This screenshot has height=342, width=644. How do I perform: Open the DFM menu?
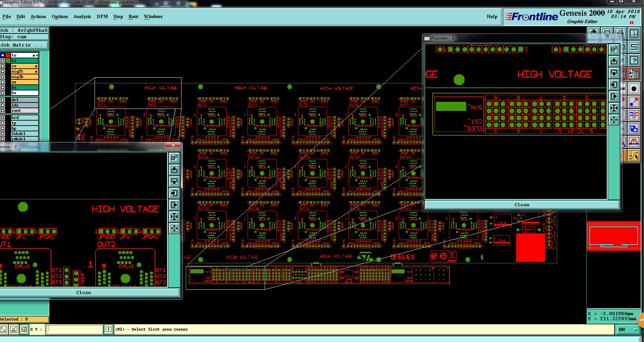(102, 16)
